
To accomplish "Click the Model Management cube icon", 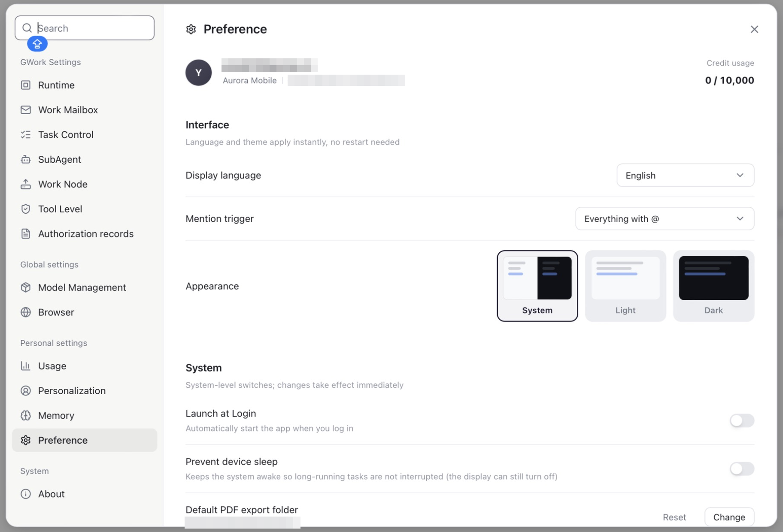I will pyautogui.click(x=26, y=287).
